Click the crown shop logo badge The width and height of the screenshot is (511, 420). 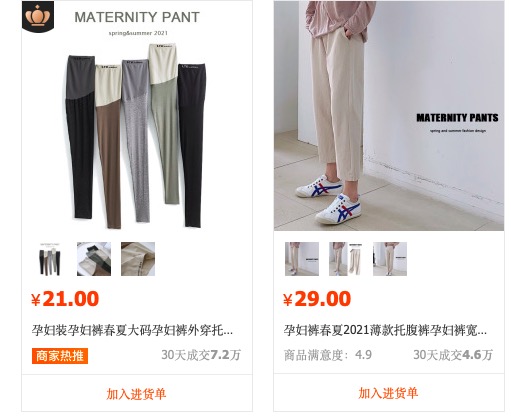click(38, 16)
